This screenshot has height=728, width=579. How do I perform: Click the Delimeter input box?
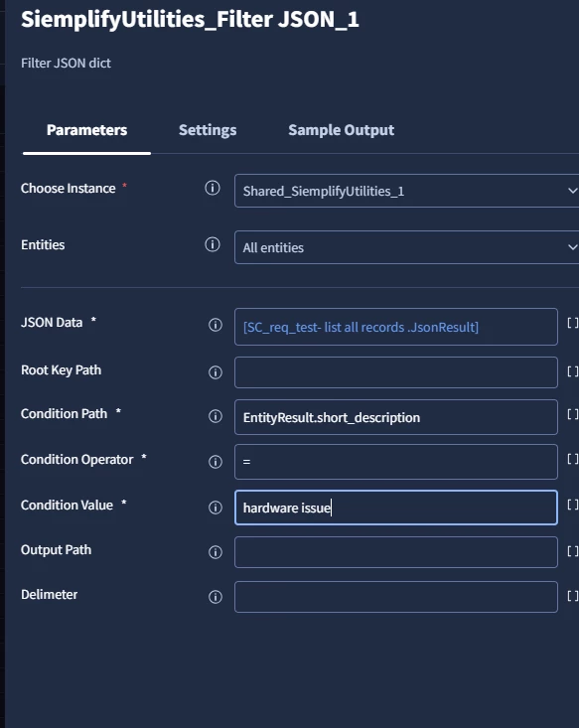(396, 597)
